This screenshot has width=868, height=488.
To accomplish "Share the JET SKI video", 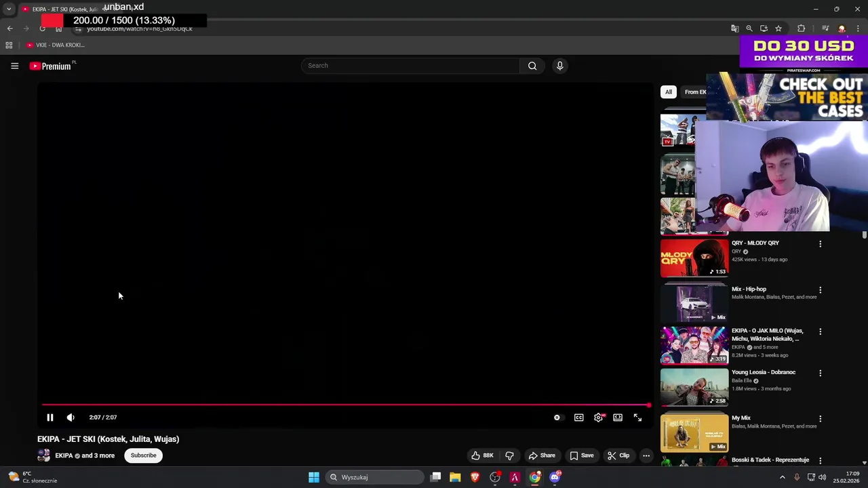I will coord(542,455).
